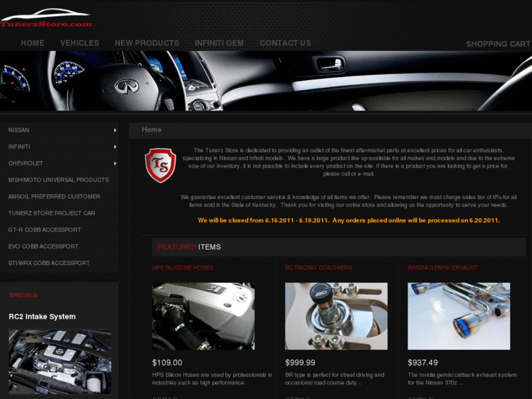Viewport: 532px width, 399px height.
Task: Open the VEHICLES menu item
Action: [x=80, y=43]
